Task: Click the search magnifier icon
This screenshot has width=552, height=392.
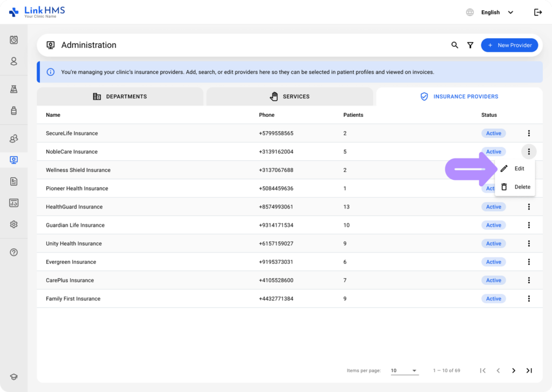Action: coord(455,45)
